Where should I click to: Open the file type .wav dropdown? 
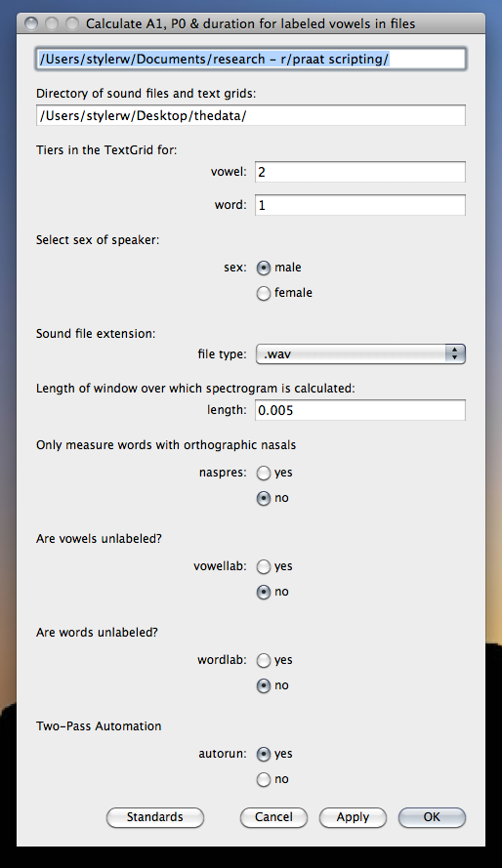(x=360, y=354)
